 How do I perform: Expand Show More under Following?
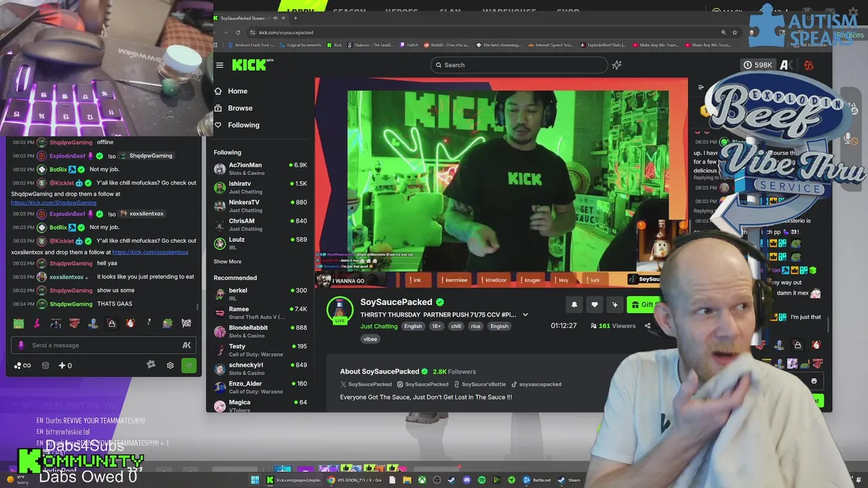coord(227,262)
